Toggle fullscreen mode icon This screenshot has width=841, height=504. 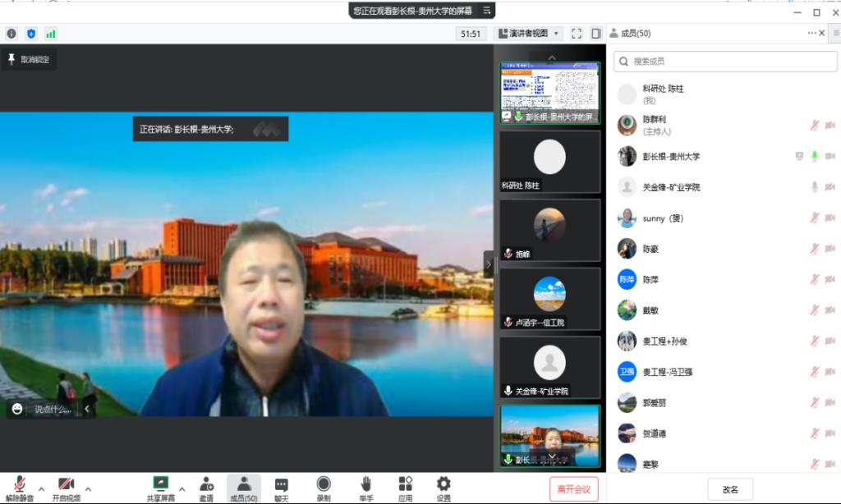click(x=576, y=34)
